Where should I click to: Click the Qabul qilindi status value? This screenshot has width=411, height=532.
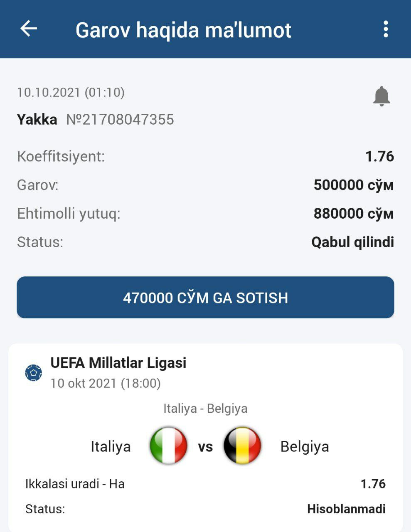tap(352, 242)
